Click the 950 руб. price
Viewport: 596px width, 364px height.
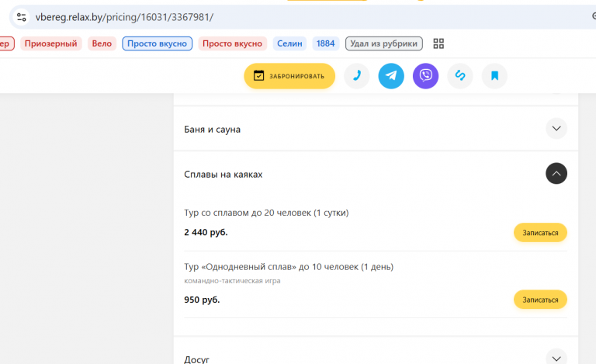tap(202, 300)
